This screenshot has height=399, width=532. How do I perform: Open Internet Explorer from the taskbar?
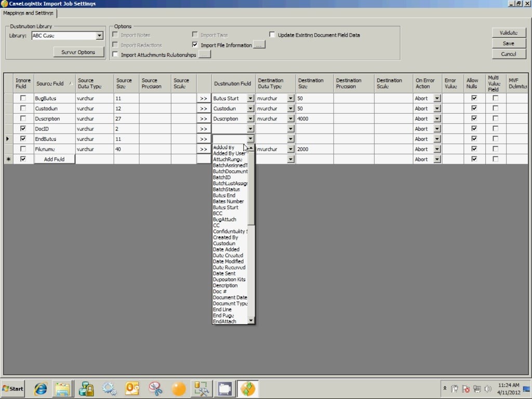click(x=41, y=389)
